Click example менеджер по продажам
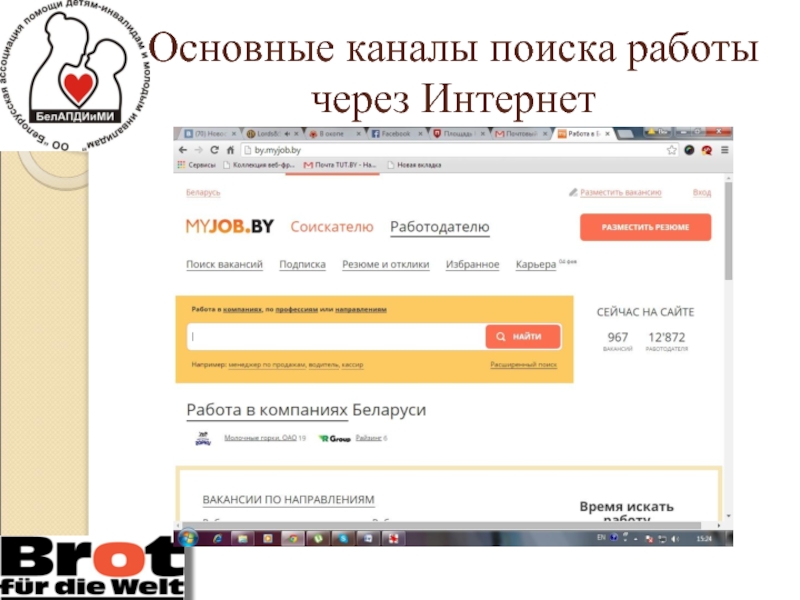800x600 pixels. tap(267, 364)
